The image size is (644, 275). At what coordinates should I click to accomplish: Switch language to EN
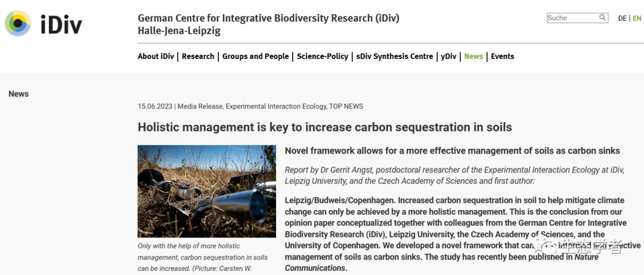tap(637, 18)
